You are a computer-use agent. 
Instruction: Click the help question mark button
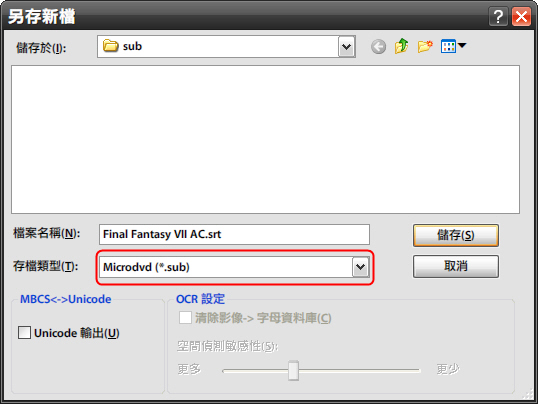point(498,16)
